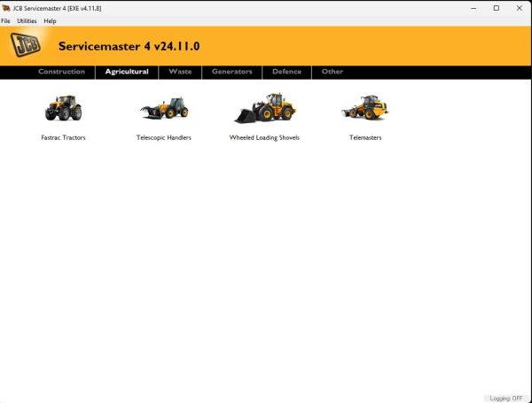Click the Logging: OFF status indicator
The image size is (532, 403).
click(x=506, y=399)
